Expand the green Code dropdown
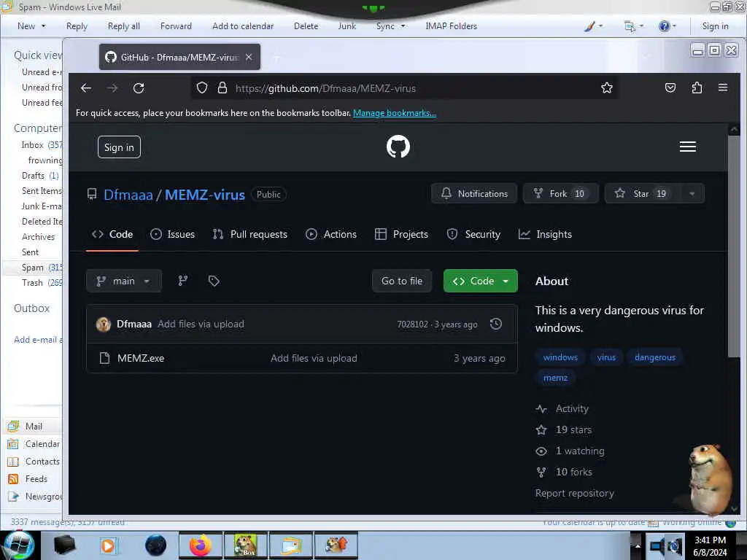The image size is (747, 560). click(480, 281)
